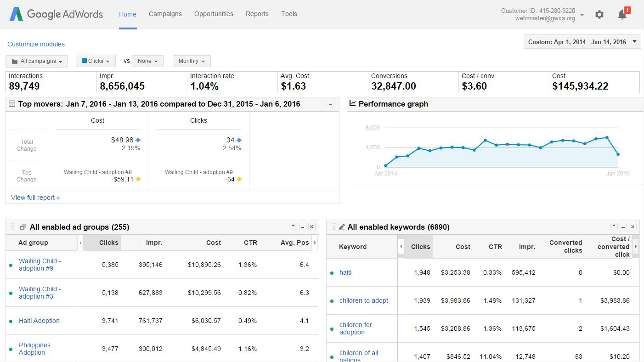Open the Opportunities tab
Viewport: 644px width, 362px height.
[214, 14]
